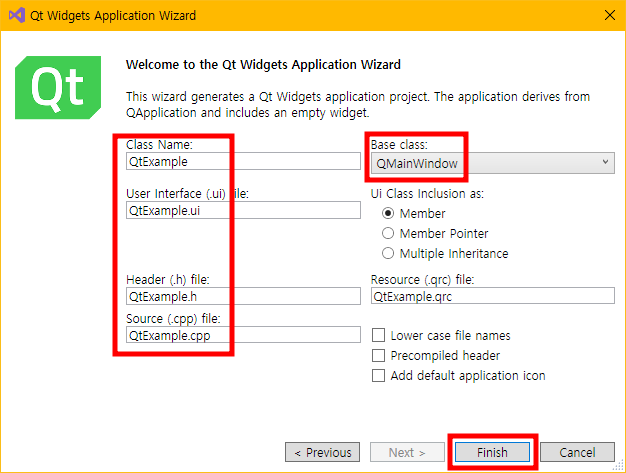Choose the Member Pointer option
Viewport: 626px width, 473px height.
(x=388, y=233)
